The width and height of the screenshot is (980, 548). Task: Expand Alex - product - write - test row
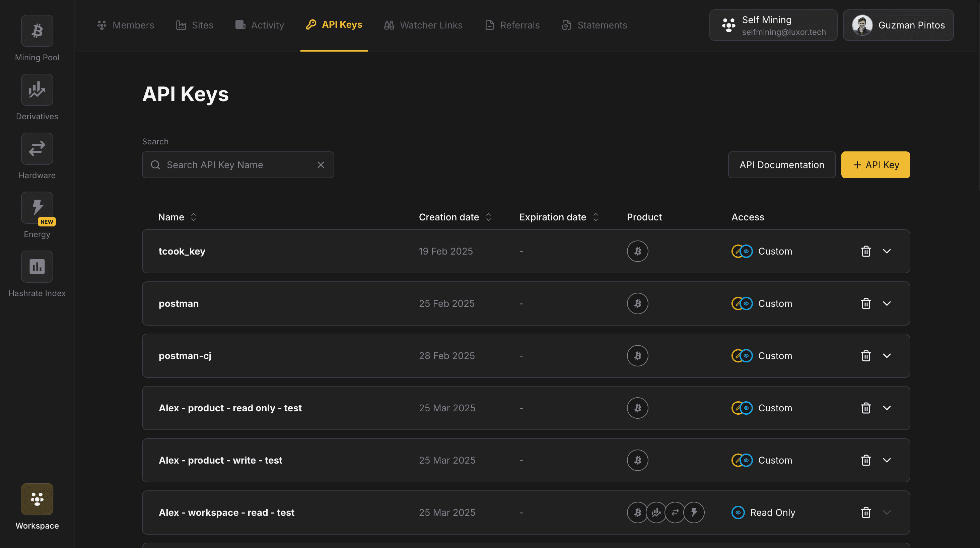(888, 460)
